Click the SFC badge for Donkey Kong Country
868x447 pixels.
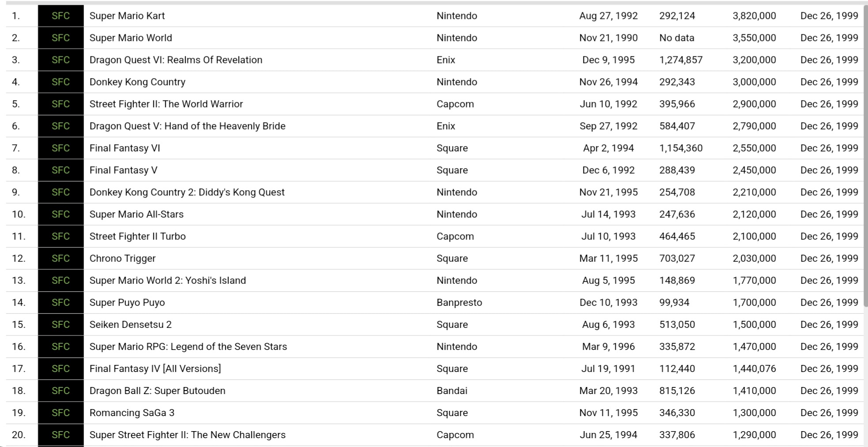click(x=61, y=82)
